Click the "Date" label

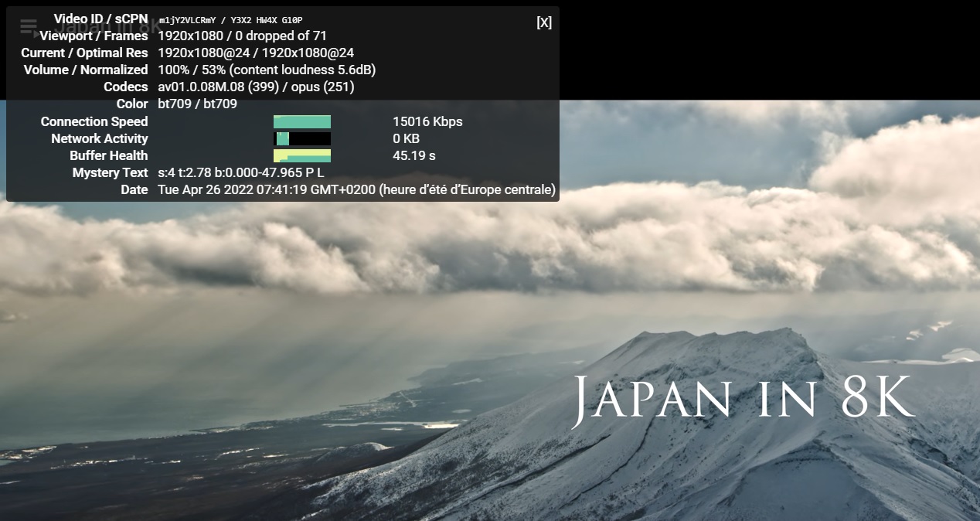134,189
